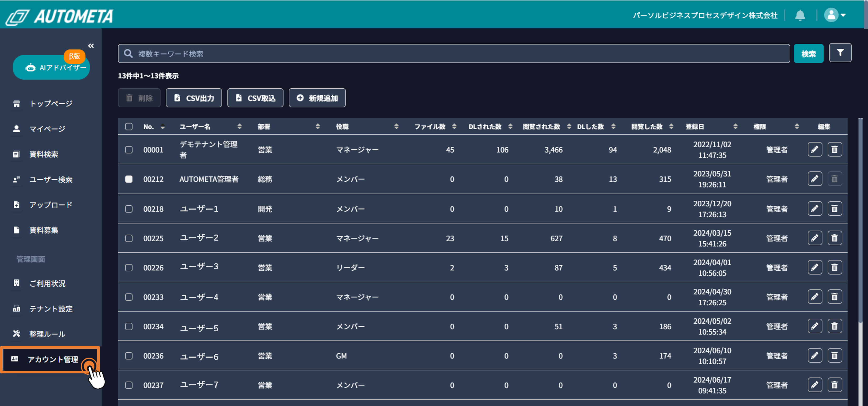Viewport: 868px width, 406px height.
Task: Sort table by 部署 column
Action: (317, 126)
